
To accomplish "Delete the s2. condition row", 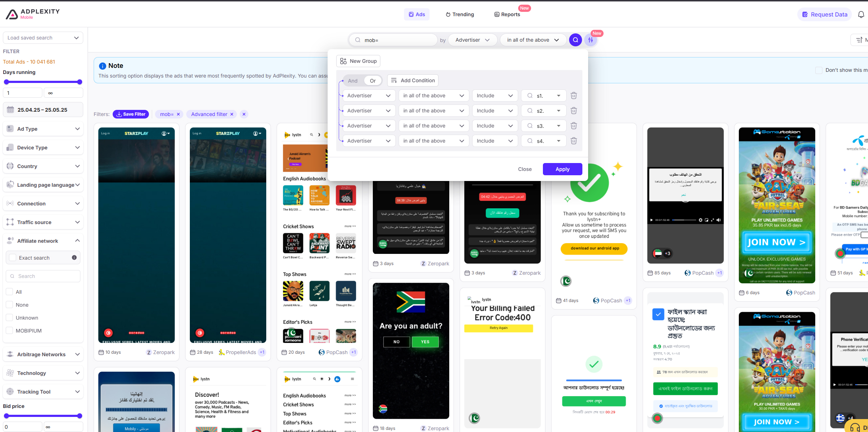I will (574, 111).
